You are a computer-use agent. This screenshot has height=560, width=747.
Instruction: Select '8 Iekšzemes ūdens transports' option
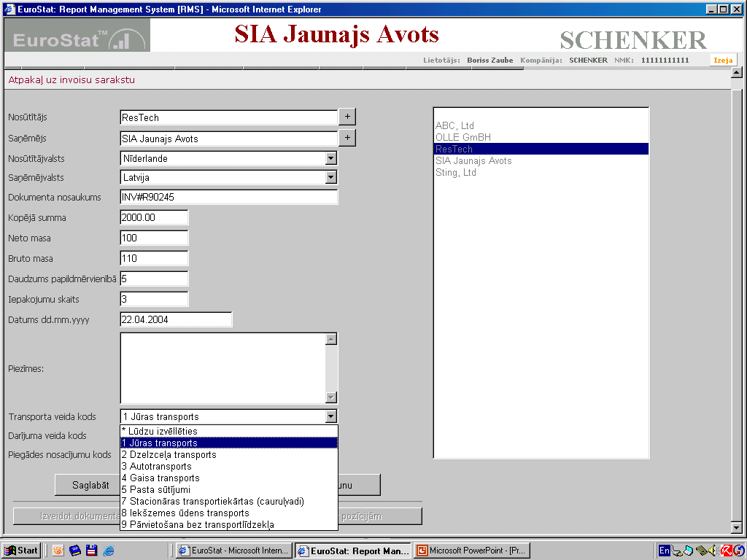click(228, 513)
